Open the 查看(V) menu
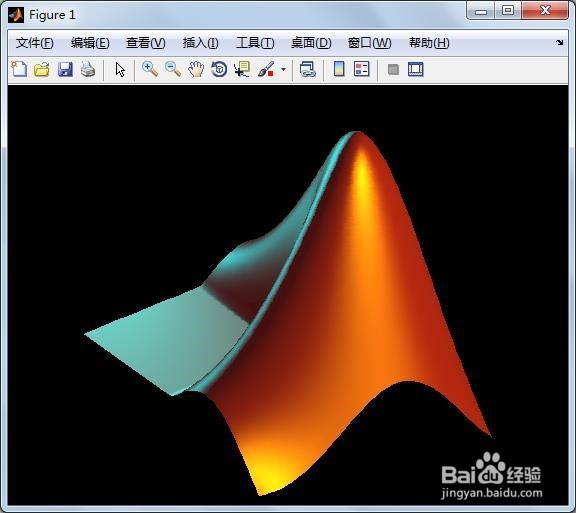The width and height of the screenshot is (576, 513). [145, 43]
